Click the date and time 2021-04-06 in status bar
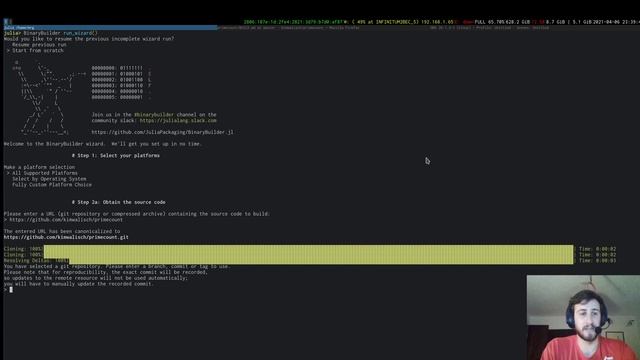Screen dimensions: 640x360 coord(616,22)
